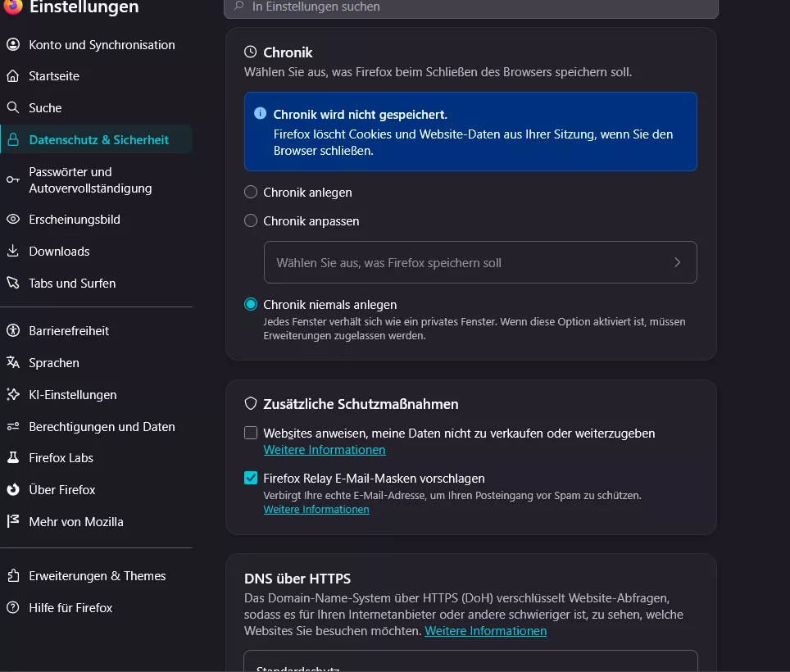Click the Erweiterungen & Themes puzzle icon

[13, 575]
